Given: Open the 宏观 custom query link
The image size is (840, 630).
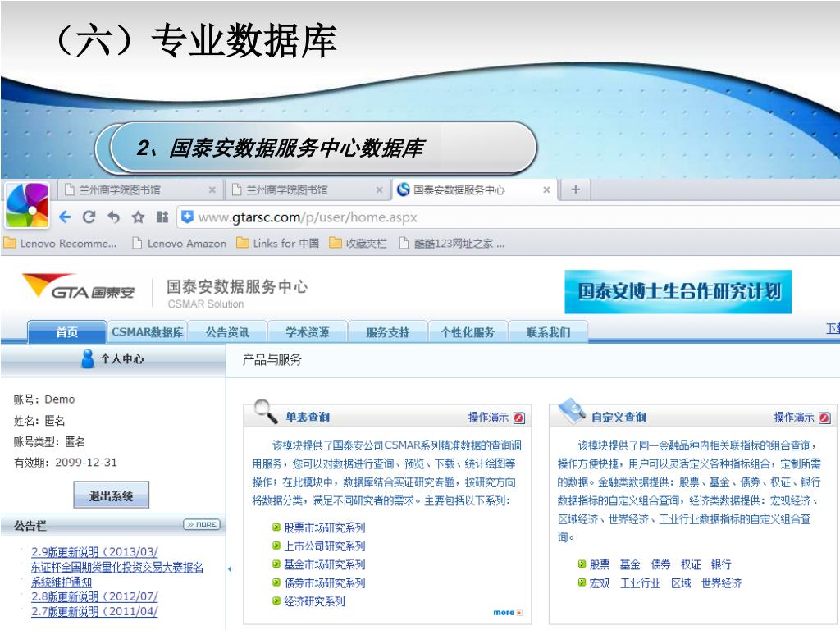Looking at the screenshot, I should [x=600, y=583].
